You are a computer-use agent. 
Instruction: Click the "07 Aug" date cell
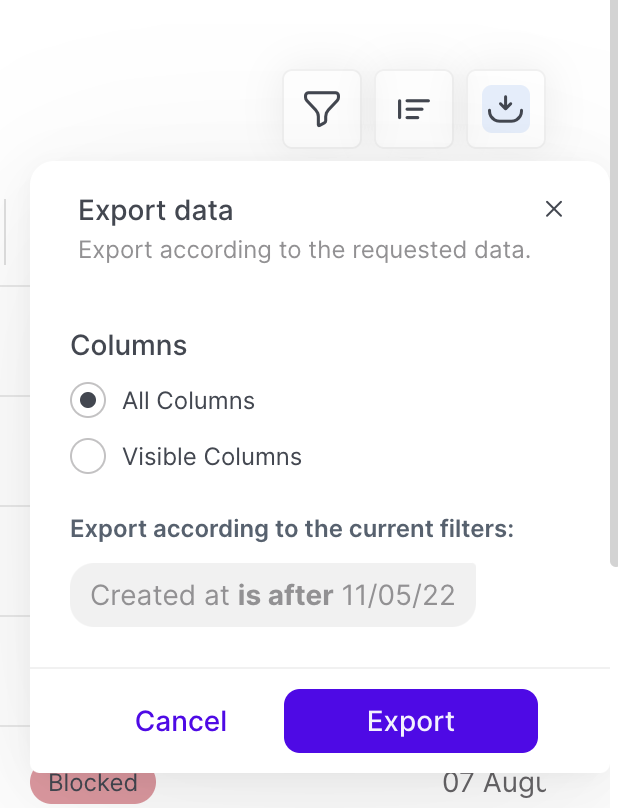click(x=493, y=783)
